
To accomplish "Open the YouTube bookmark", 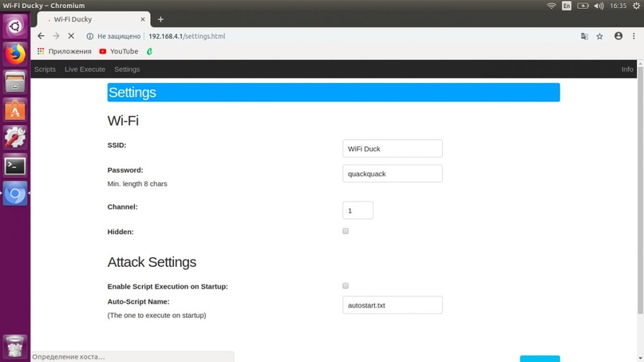I will [x=118, y=51].
